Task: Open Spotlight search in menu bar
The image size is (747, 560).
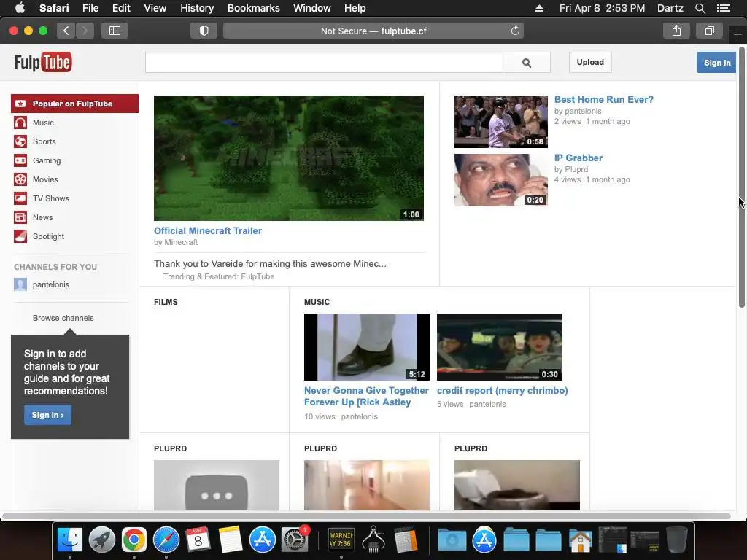Action: 700,8
